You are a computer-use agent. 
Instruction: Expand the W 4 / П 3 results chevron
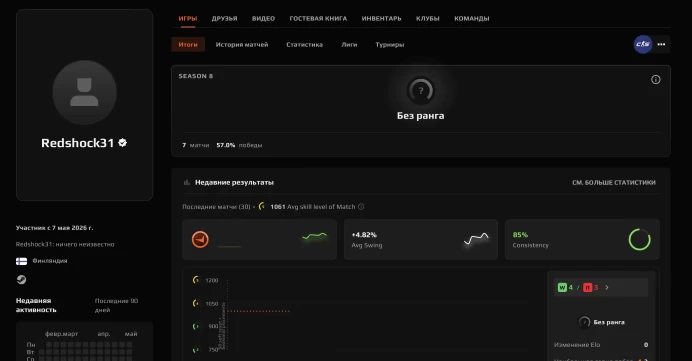(607, 287)
